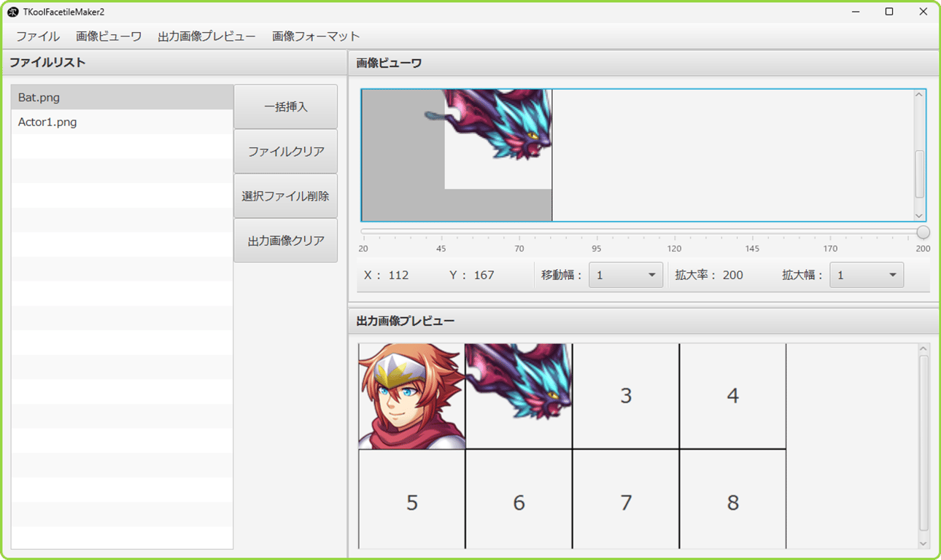The height and width of the screenshot is (560, 941).
Task: Select the hero face tile in output preview
Action: coord(412,396)
